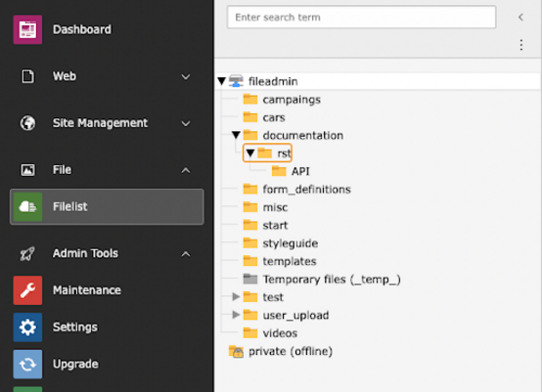Click the Upgrade refresh-arrows icon

pos(27,364)
